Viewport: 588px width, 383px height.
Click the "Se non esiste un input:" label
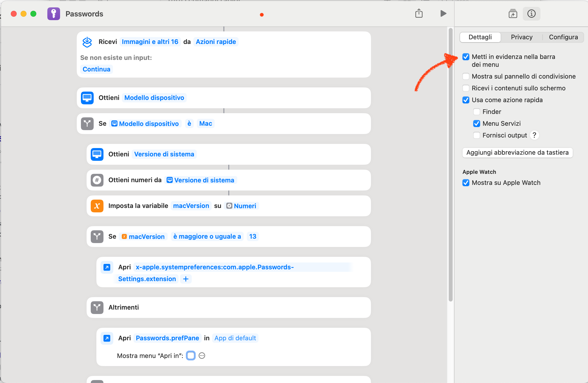point(116,58)
